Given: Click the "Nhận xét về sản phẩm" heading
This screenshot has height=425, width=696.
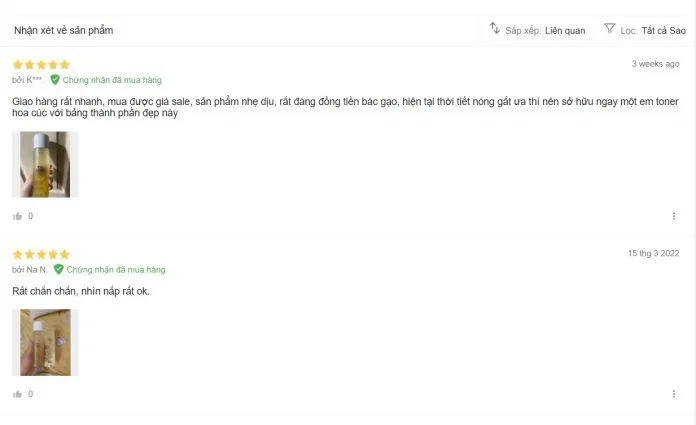Looking at the screenshot, I should (x=63, y=31).
